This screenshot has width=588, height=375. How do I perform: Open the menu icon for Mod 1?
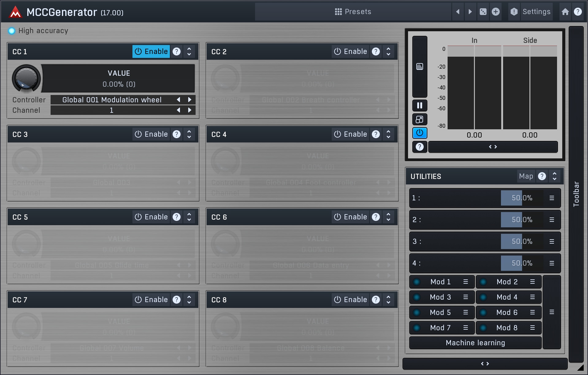coord(465,282)
